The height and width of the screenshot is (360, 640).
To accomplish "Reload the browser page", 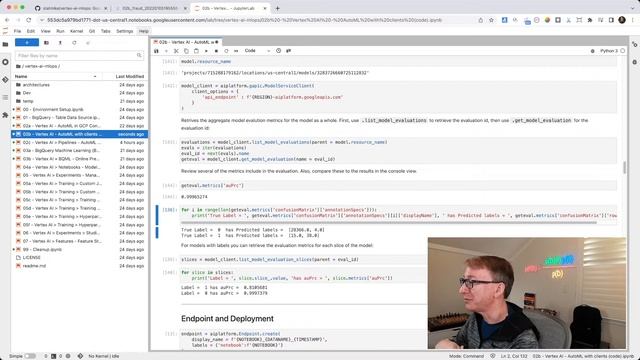I will click(28, 20).
